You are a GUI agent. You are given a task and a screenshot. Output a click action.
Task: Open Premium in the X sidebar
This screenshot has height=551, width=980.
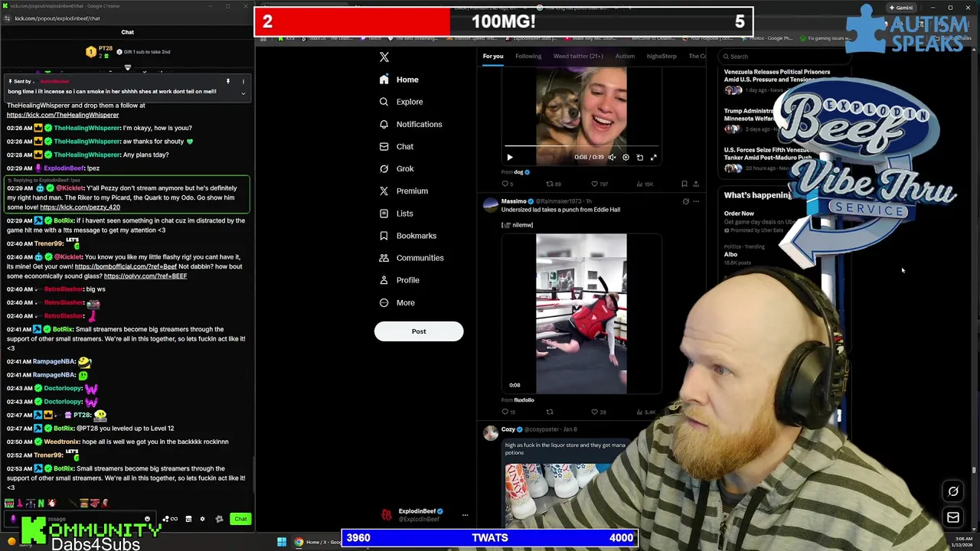[x=403, y=191]
